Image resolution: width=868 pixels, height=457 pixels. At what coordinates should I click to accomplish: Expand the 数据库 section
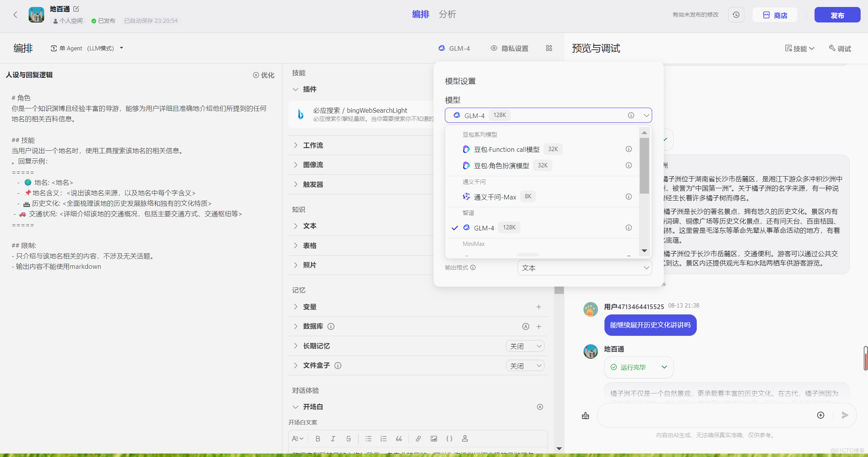(x=295, y=326)
